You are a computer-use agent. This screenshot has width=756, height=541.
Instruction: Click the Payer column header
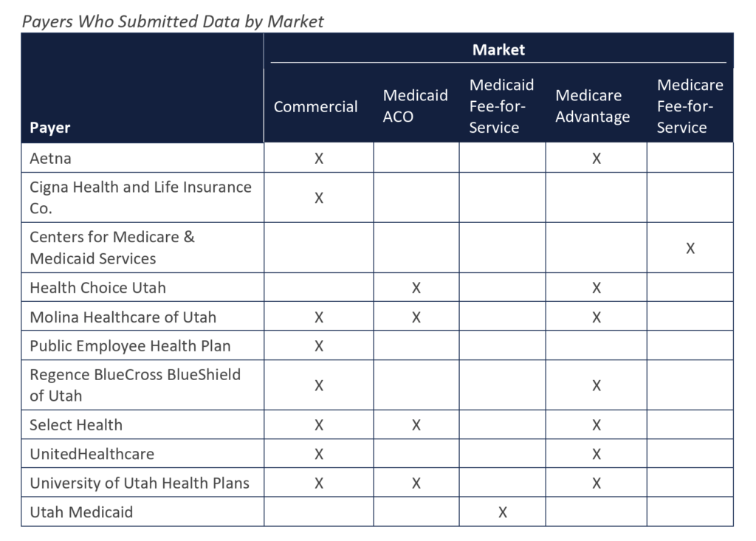(x=50, y=128)
